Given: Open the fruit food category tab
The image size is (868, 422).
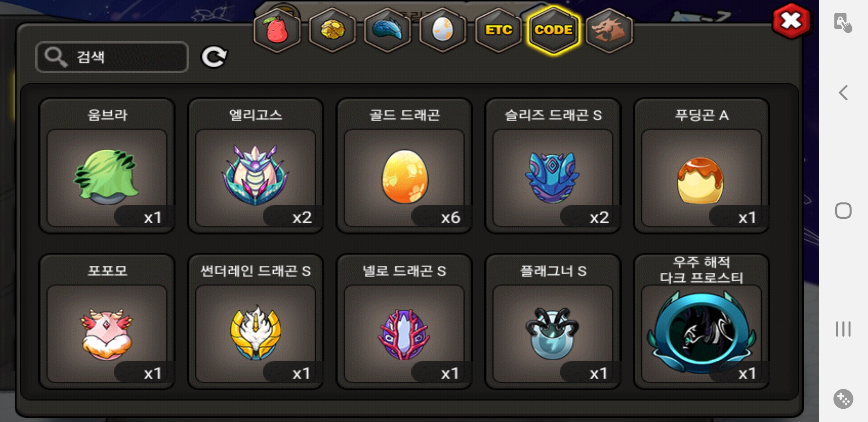Looking at the screenshot, I should click(277, 30).
